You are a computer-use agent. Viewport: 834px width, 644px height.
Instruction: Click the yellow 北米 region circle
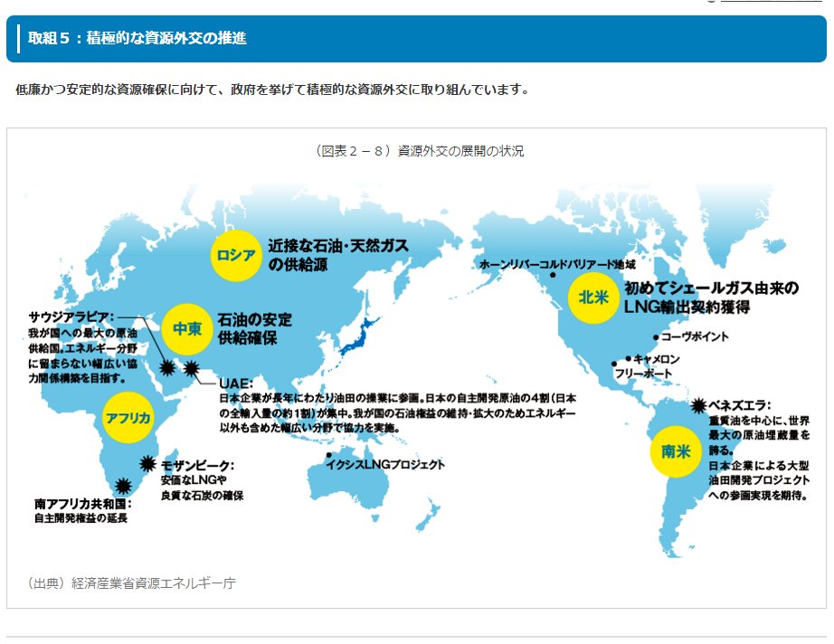tap(594, 297)
